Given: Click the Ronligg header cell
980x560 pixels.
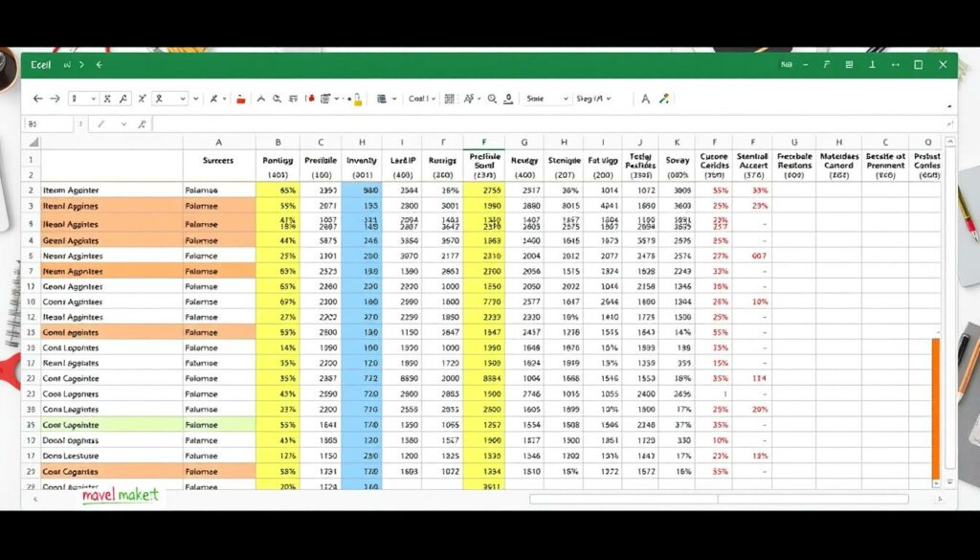Looking at the screenshot, I should 278,161.
